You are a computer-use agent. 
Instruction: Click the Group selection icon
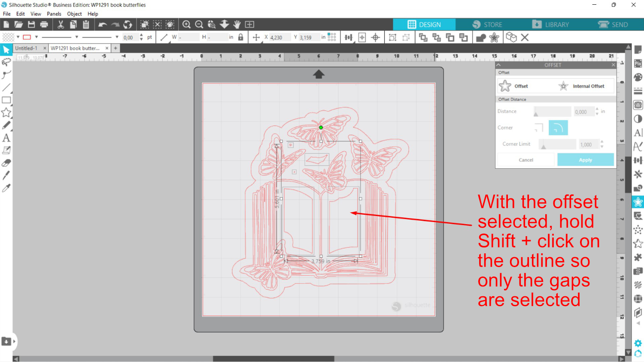tap(392, 37)
